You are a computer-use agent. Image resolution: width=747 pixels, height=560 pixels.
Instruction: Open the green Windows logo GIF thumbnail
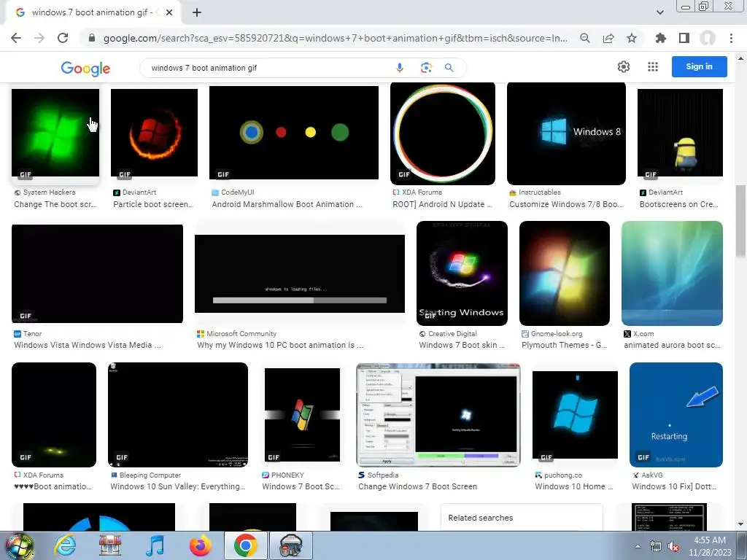tap(55, 134)
